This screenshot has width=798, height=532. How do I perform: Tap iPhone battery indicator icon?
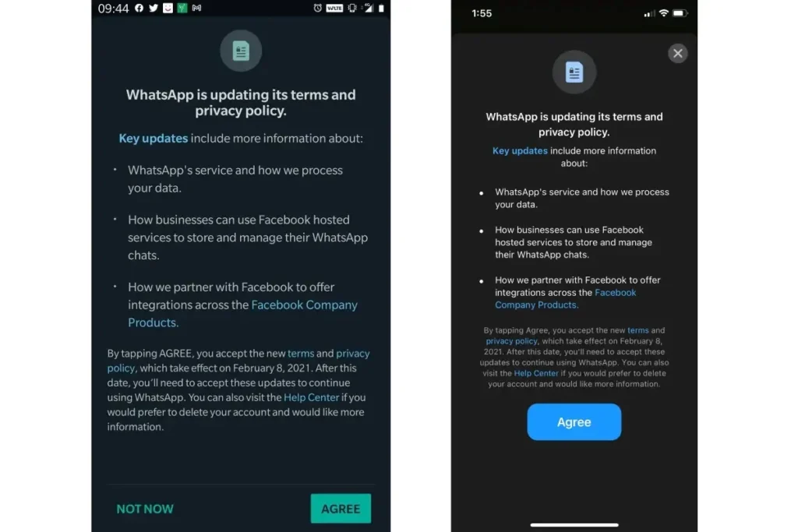[x=680, y=13]
